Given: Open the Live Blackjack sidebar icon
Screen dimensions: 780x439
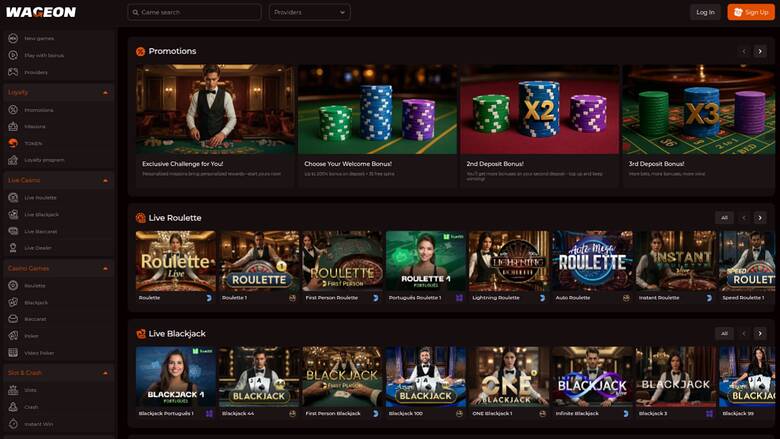Looking at the screenshot, I should pos(13,214).
